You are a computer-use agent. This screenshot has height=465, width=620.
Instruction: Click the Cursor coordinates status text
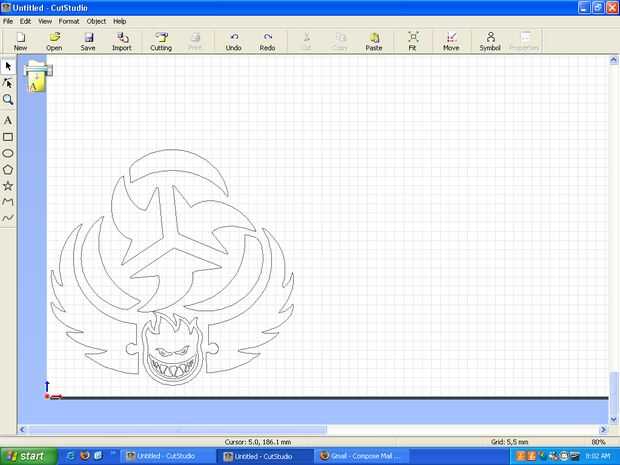[x=257, y=442]
